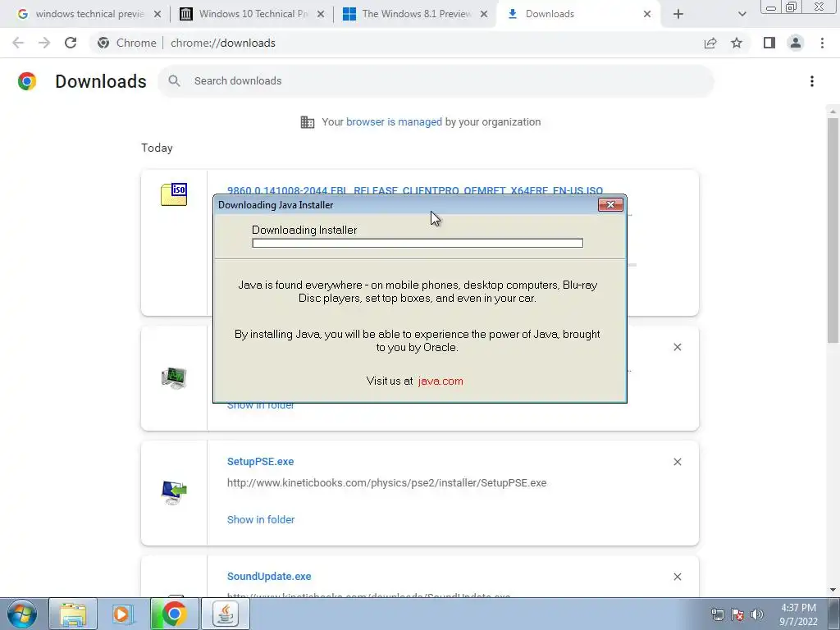Launch Windows Media Player from taskbar
This screenshot has width=840, height=630.
[x=123, y=614]
